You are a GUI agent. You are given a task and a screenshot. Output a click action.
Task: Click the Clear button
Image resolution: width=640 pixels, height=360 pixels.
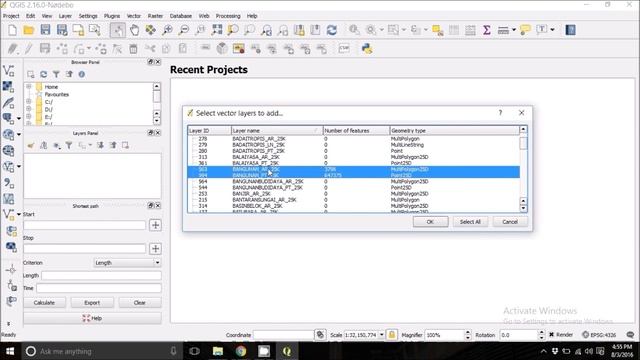(x=140, y=302)
